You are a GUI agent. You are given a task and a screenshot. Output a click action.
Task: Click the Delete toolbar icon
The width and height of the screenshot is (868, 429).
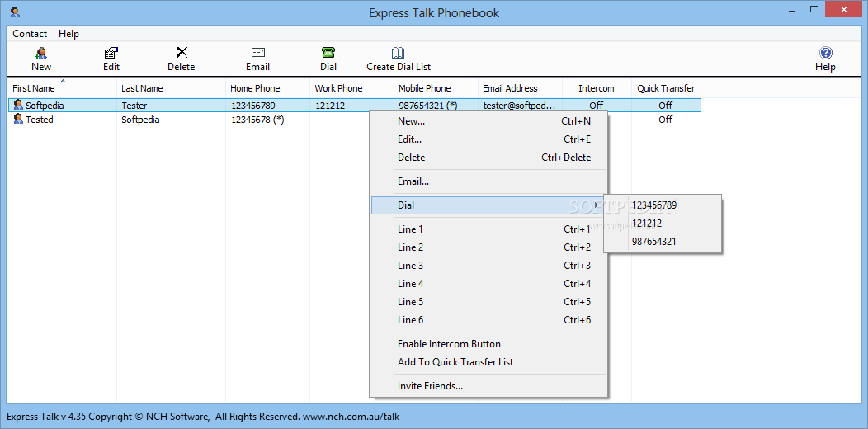(182, 53)
